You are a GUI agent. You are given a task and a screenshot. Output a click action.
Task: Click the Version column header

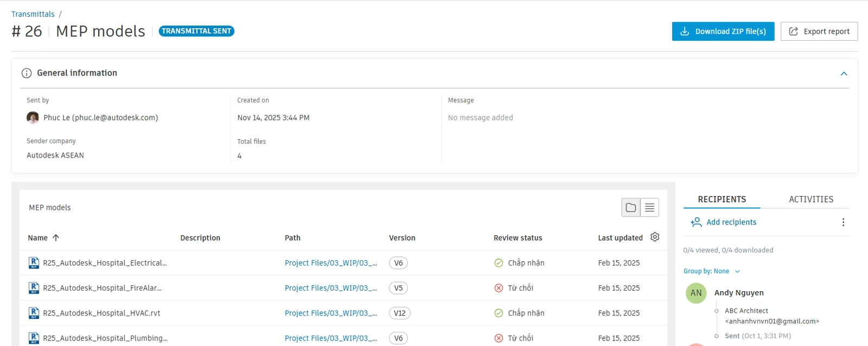(402, 238)
